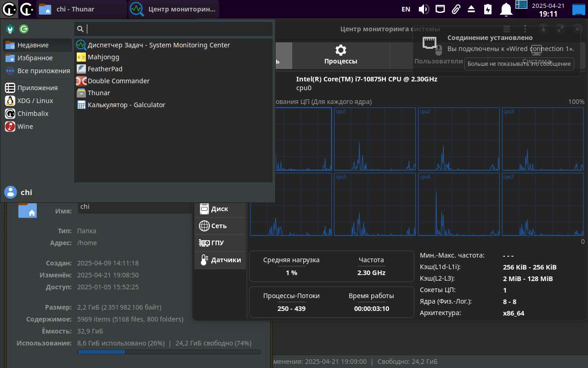Select the cpu3 usage graph

click(x=543, y=139)
